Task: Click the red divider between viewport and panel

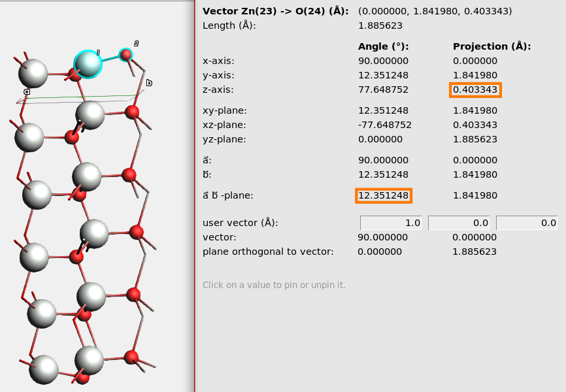Action: click(195, 196)
